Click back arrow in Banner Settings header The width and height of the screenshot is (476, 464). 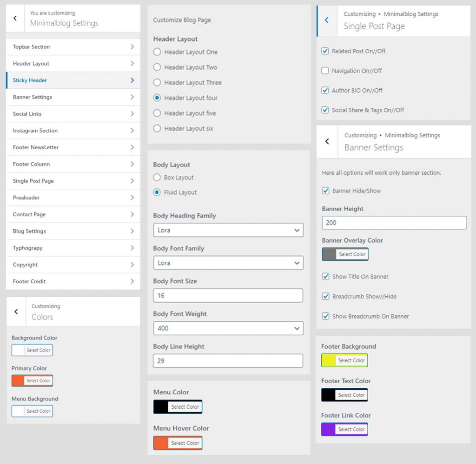click(x=327, y=141)
